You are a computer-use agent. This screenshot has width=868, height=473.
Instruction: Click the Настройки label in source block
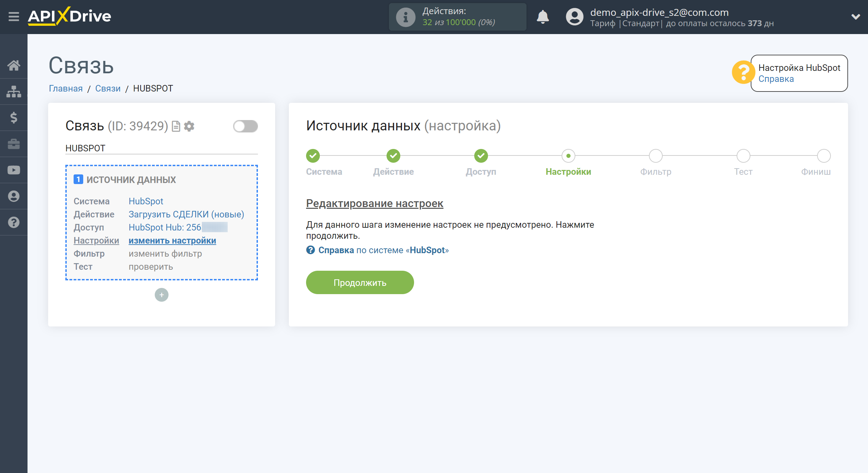(96, 240)
